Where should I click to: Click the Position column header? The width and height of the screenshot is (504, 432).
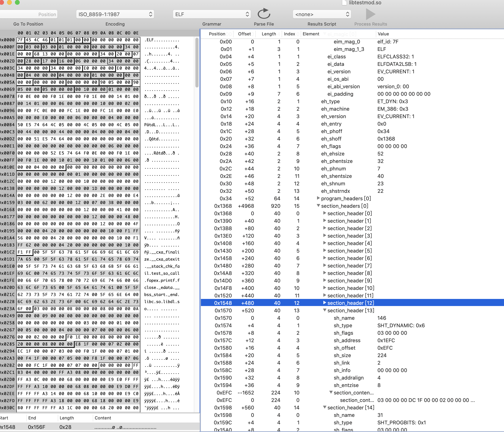pyautogui.click(x=217, y=34)
